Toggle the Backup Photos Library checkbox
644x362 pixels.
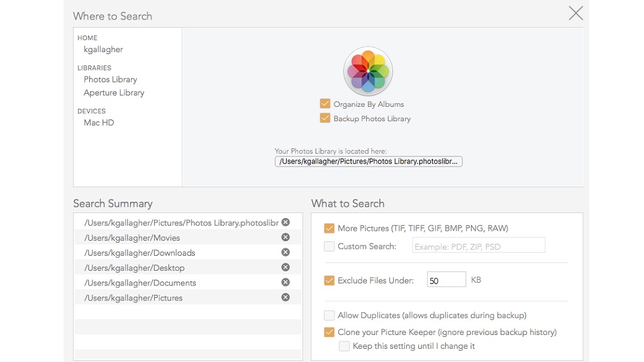325,118
